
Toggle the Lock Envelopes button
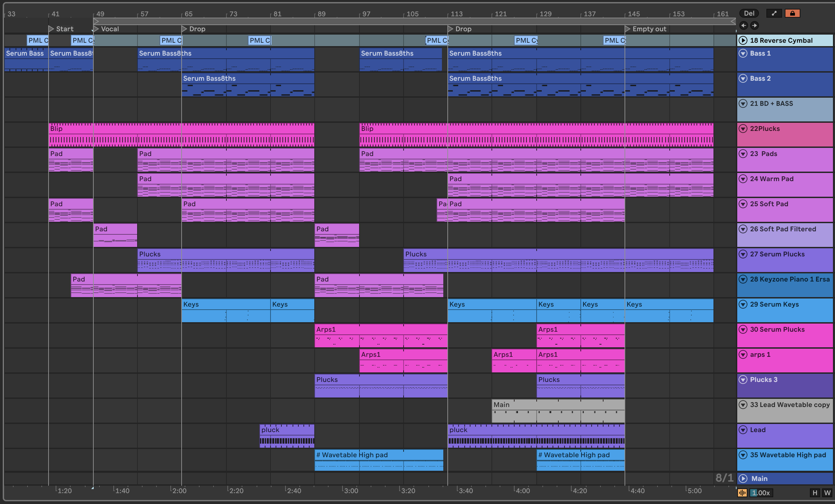point(792,14)
